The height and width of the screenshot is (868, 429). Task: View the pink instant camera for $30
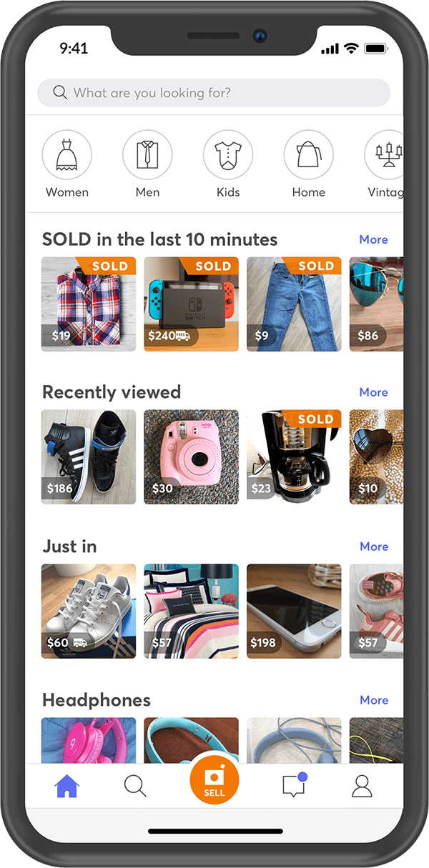(191, 457)
